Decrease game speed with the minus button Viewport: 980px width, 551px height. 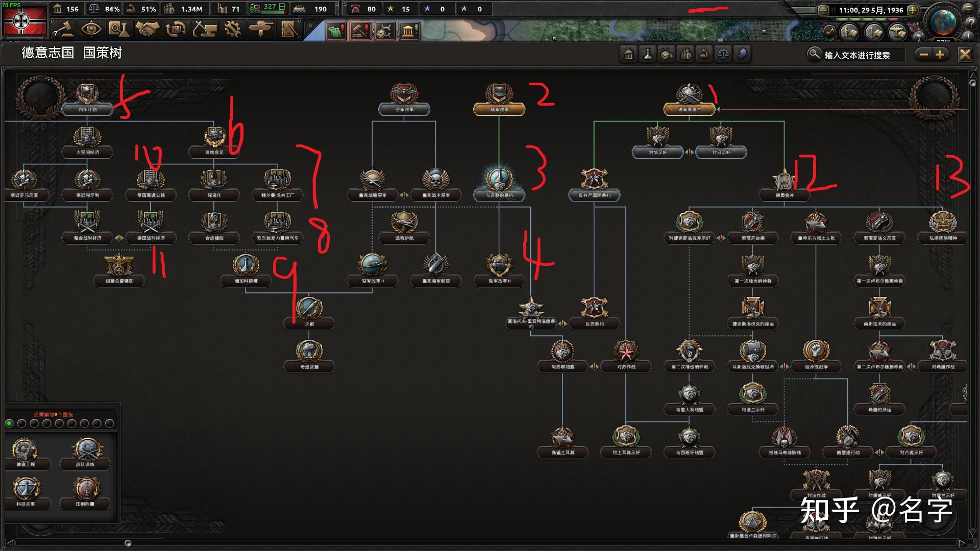(x=823, y=10)
